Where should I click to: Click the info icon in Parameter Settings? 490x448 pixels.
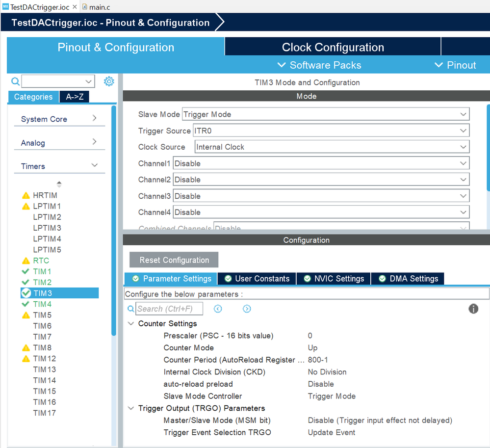point(473,309)
